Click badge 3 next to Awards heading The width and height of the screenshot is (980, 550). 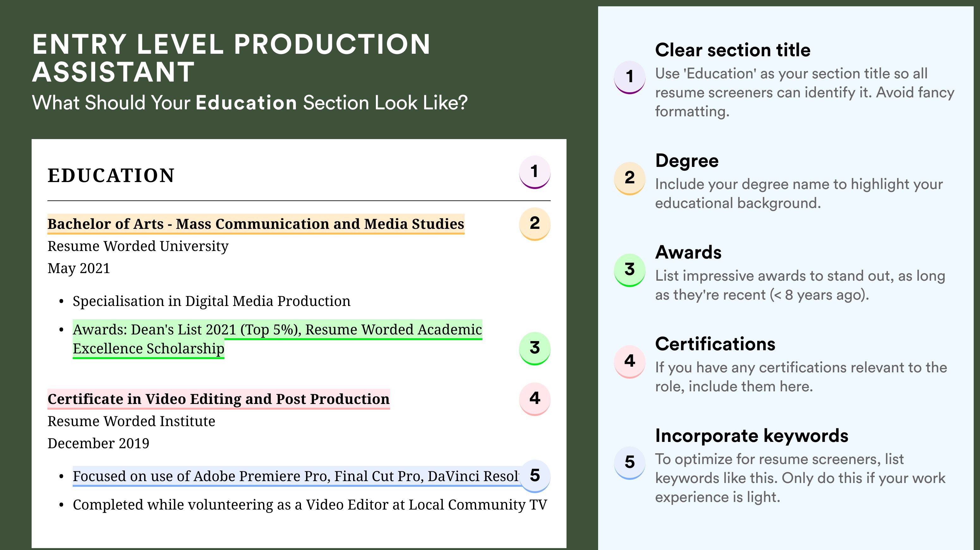click(629, 269)
